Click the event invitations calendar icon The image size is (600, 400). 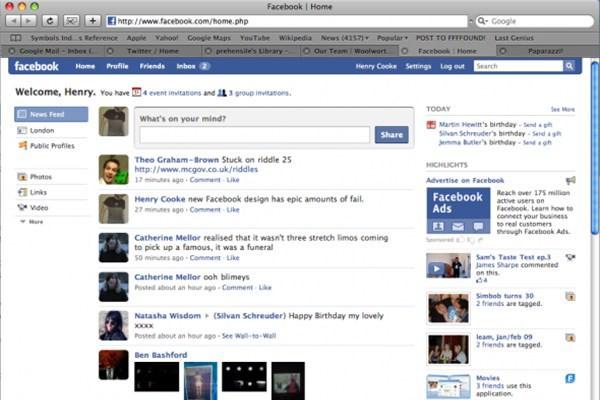(136, 92)
